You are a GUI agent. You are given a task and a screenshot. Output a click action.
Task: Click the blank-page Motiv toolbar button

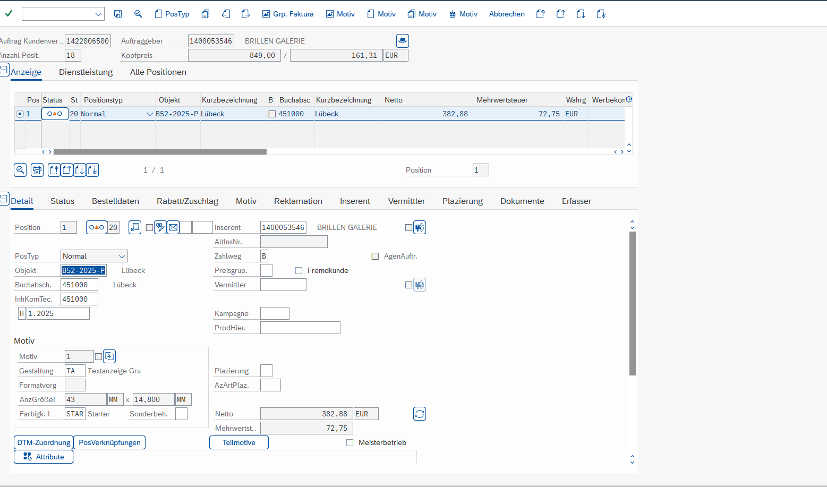tap(381, 14)
